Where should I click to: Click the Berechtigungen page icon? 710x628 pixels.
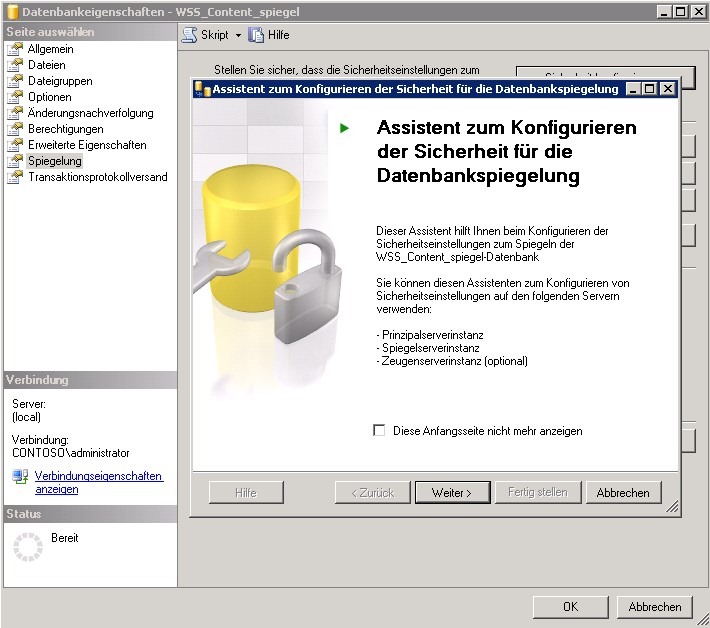click(15, 129)
